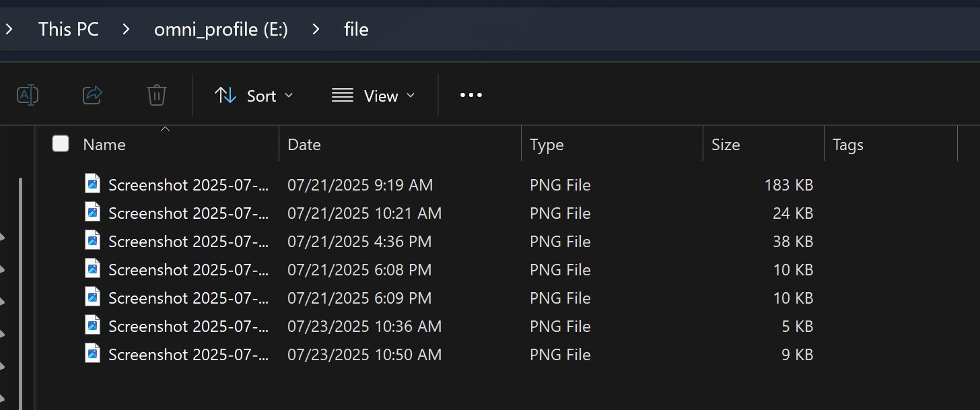Open the Sort dropdown menu
Image resolution: width=980 pixels, height=410 pixels.
(x=254, y=96)
